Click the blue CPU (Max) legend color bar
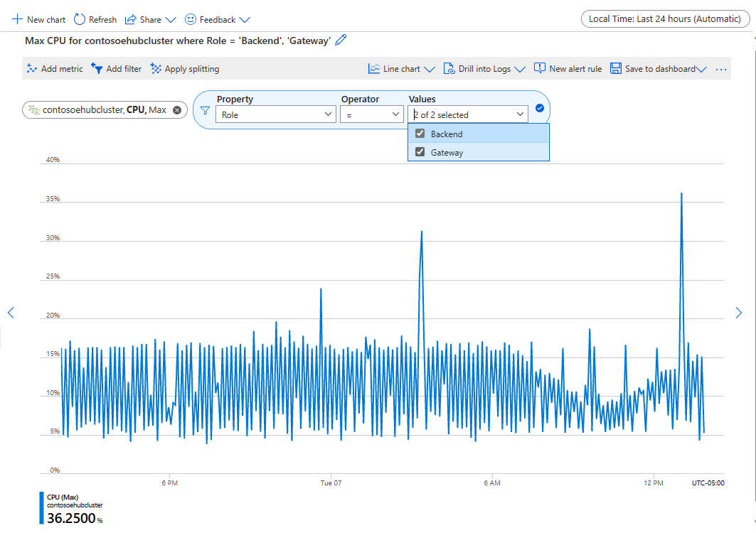 click(x=42, y=507)
